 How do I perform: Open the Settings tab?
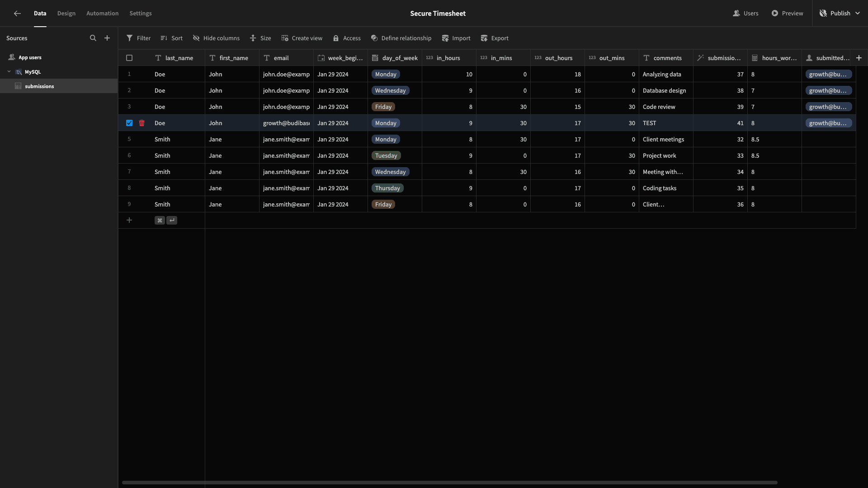pos(141,14)
